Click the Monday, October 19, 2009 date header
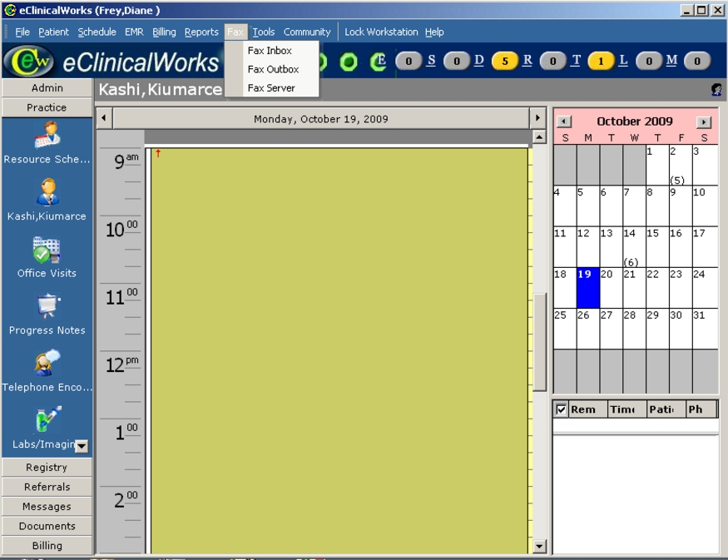 tap(321, 119)
